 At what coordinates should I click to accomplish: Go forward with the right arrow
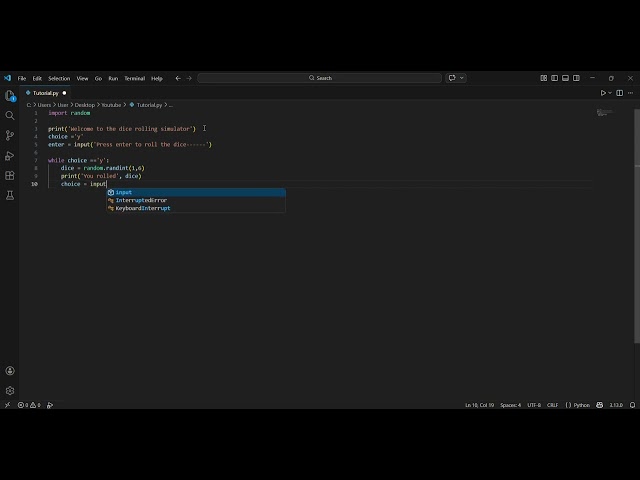click(189, 78)
